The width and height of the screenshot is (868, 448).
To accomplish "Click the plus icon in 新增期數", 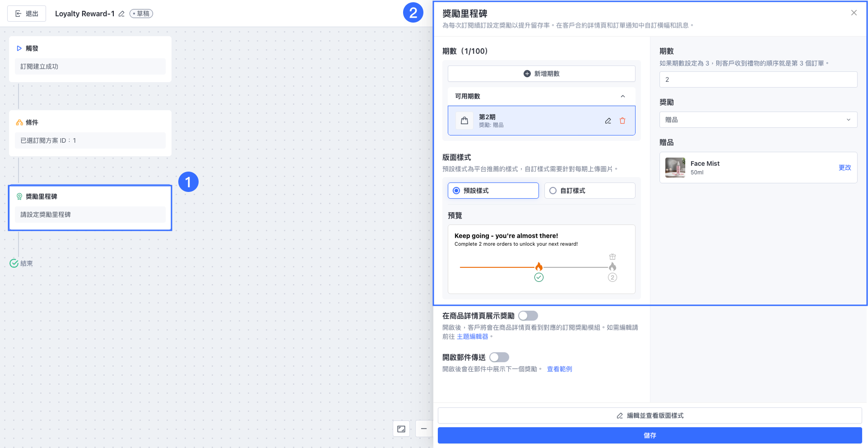I will tap(527, 74).
